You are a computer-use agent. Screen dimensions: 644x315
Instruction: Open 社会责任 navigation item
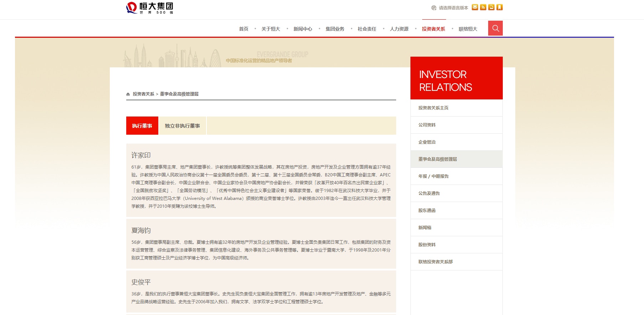point(367,29)
